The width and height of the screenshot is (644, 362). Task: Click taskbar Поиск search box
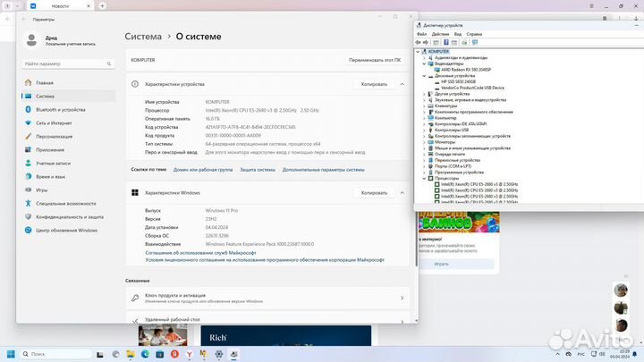point(55,354)
